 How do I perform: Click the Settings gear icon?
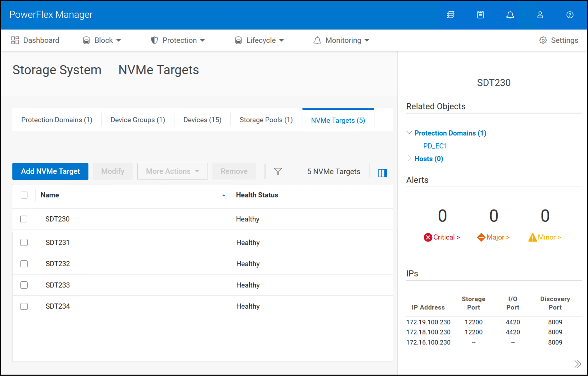click(543, 40)
